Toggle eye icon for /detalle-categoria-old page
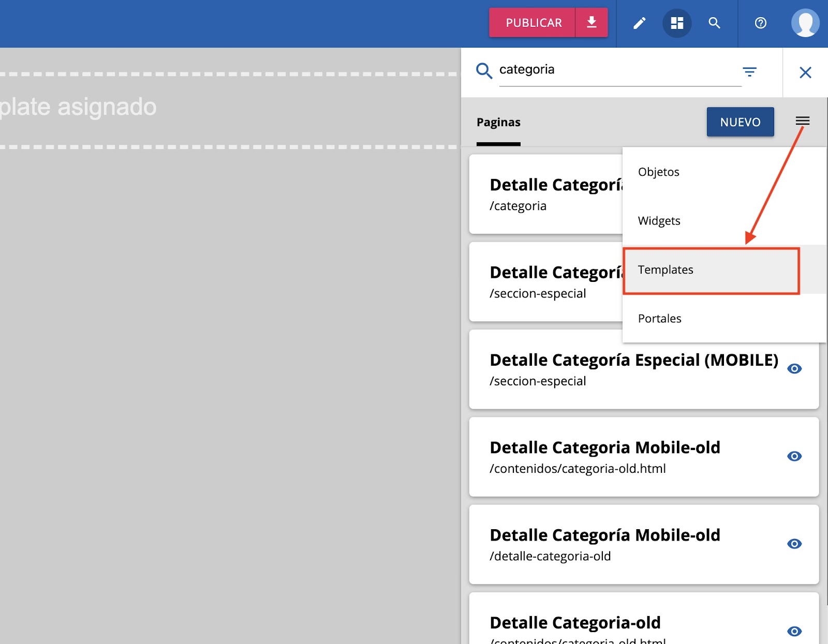 tap(794, 544)
